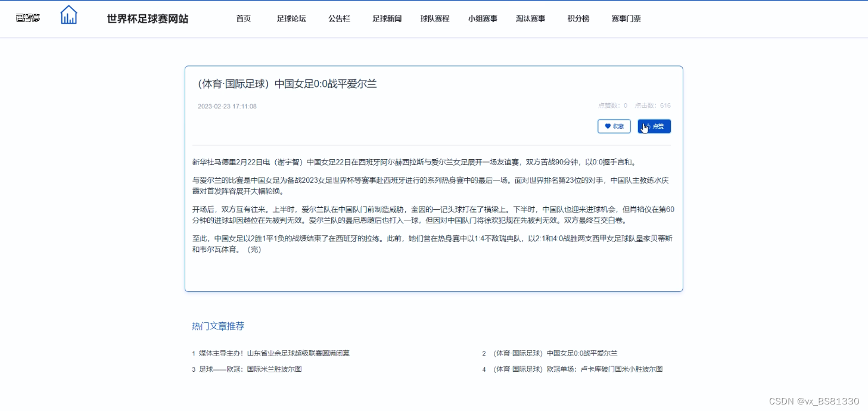
Task: Go to 赛事门票 page
Action: pyautogui.click(x=626, y=18)
